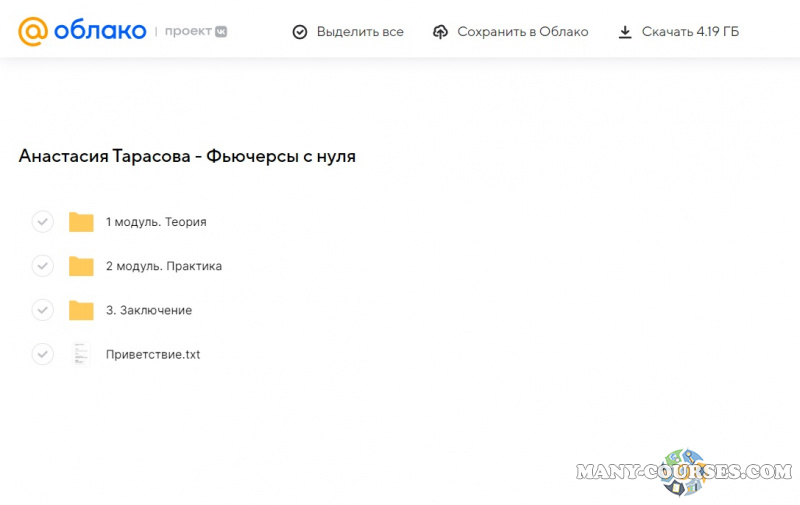Open the folder icon for 3. Заключение
This screenshot has width=800, height=505.
[x=81, y=310]
